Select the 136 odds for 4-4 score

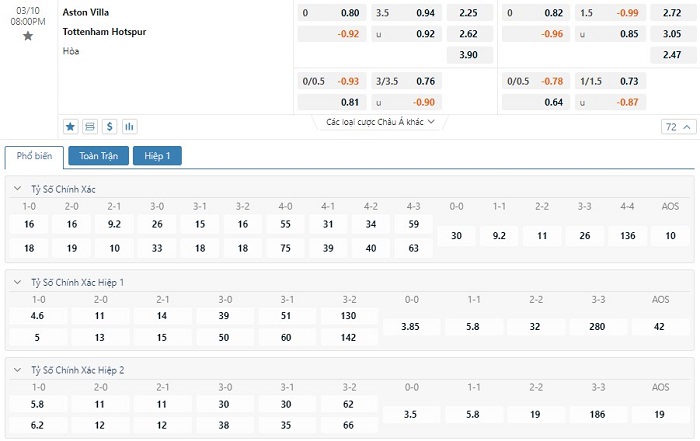pos(627,235)
